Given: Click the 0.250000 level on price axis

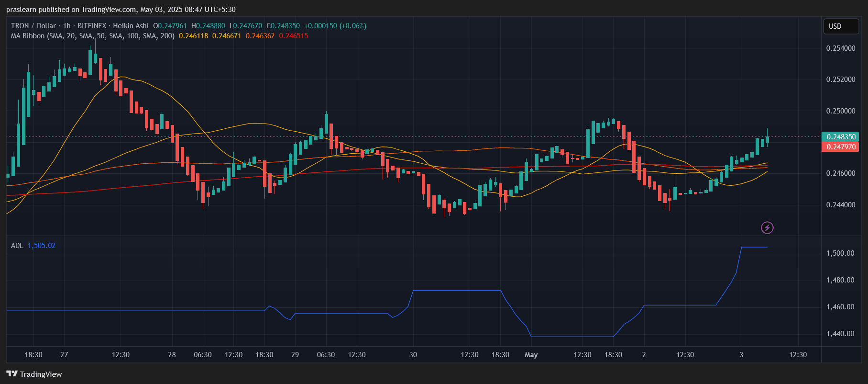Looking at the screenshot, I should click(840, 111).
